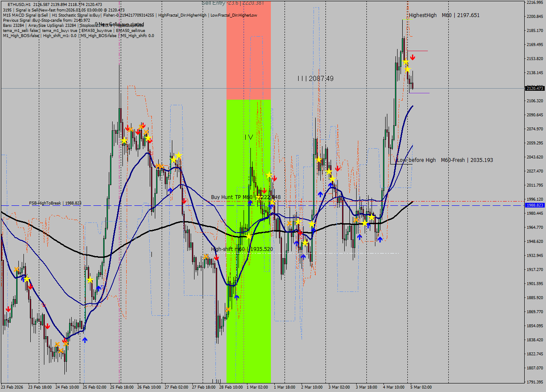
Task: Select the blue up arrow near 2 Mar 10:00
Action: (x=313, y=231)
